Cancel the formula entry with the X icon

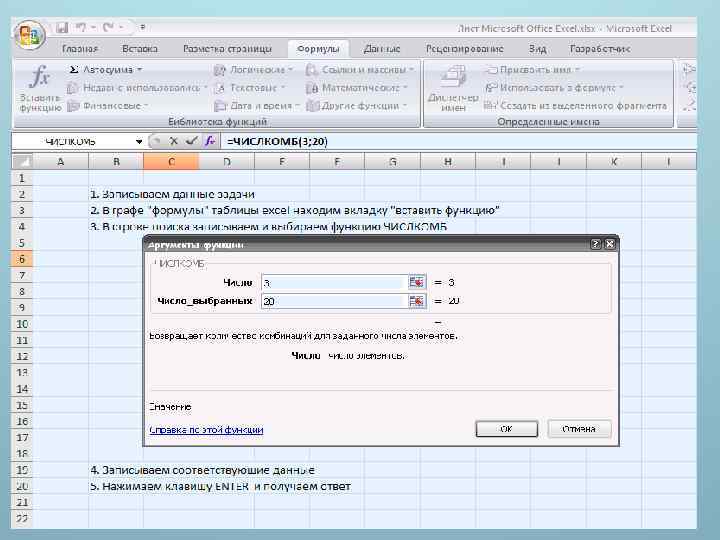coord(174,141)
